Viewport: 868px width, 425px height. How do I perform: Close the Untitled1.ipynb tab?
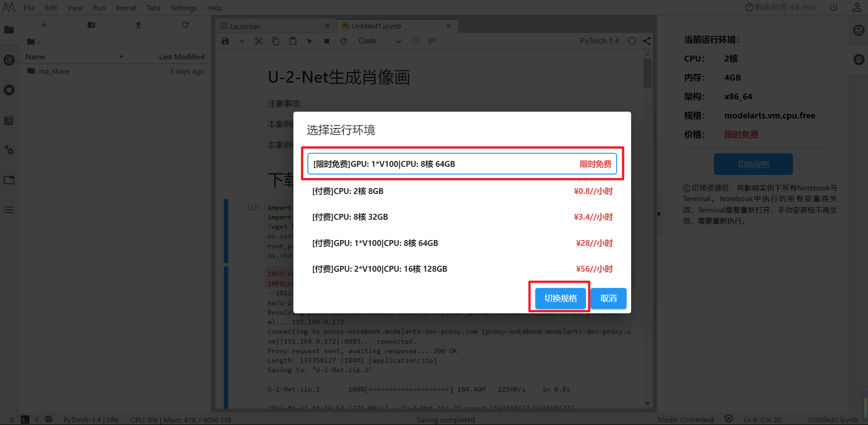pyautogui.click(x=449, y=26)
